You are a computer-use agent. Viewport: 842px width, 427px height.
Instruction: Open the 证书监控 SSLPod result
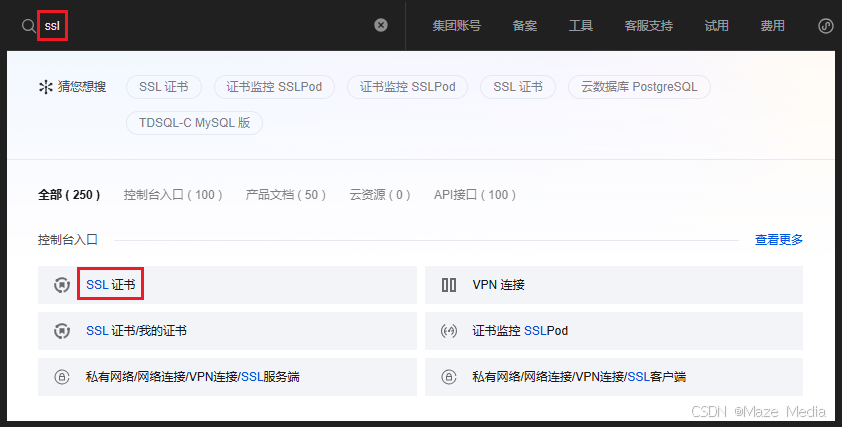click(614, 331)
